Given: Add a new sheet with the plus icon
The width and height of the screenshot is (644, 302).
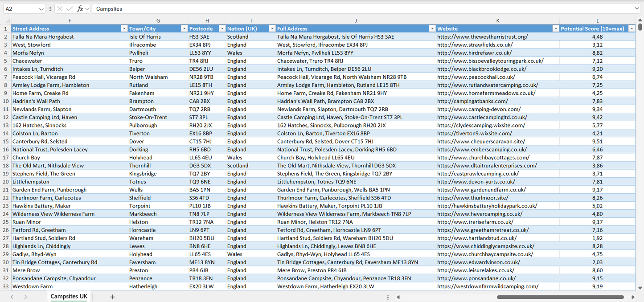Looking at the screenshot, I should 112,297.
